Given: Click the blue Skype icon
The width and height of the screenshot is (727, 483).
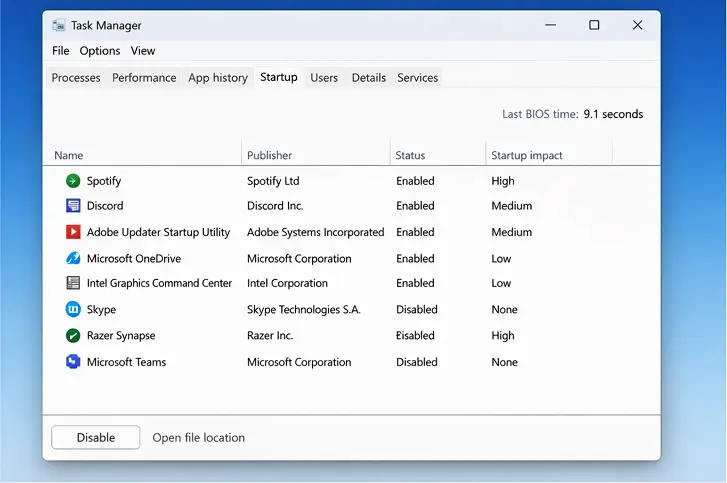Looking at the screenshot, I should tap(73, 309).
